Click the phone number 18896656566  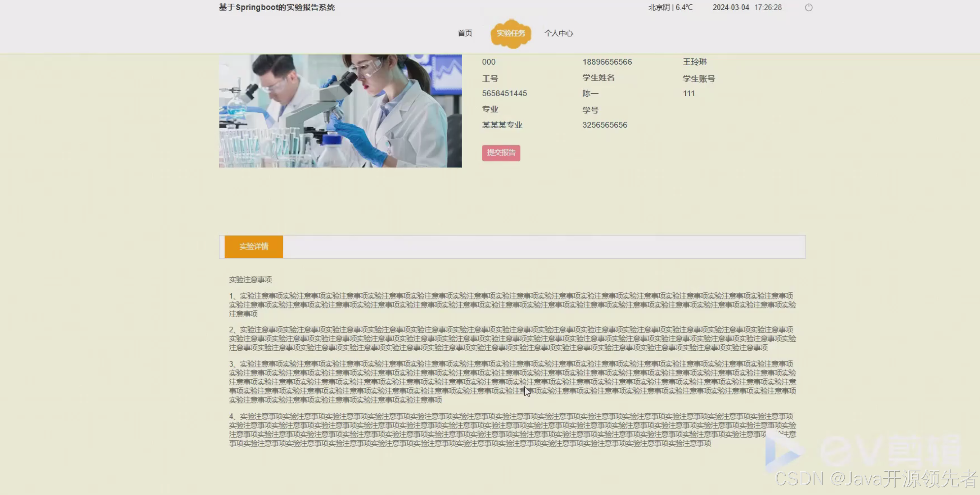click(607, 62)
